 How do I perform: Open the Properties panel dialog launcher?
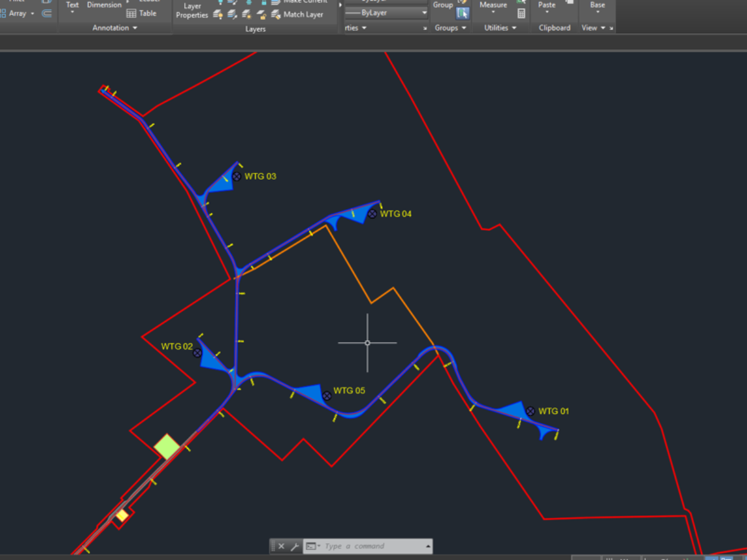click(425, 29)
